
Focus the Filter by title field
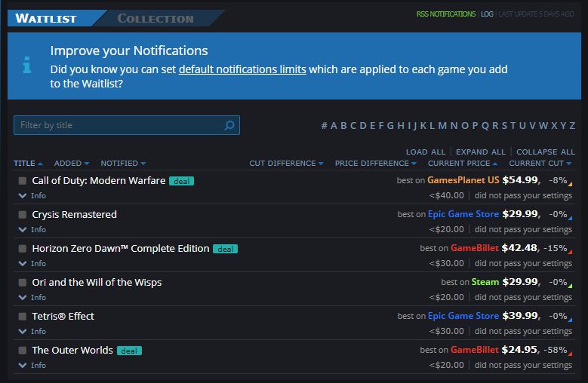coord(127,125)
